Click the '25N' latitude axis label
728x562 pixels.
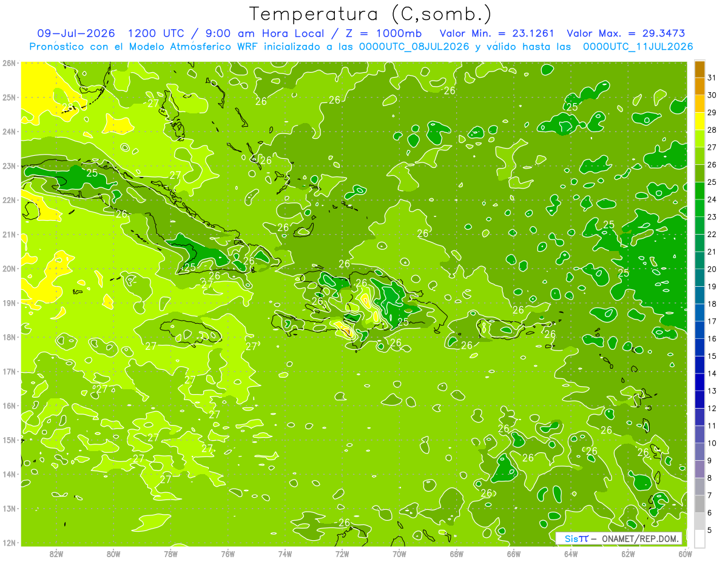(10, 97)
